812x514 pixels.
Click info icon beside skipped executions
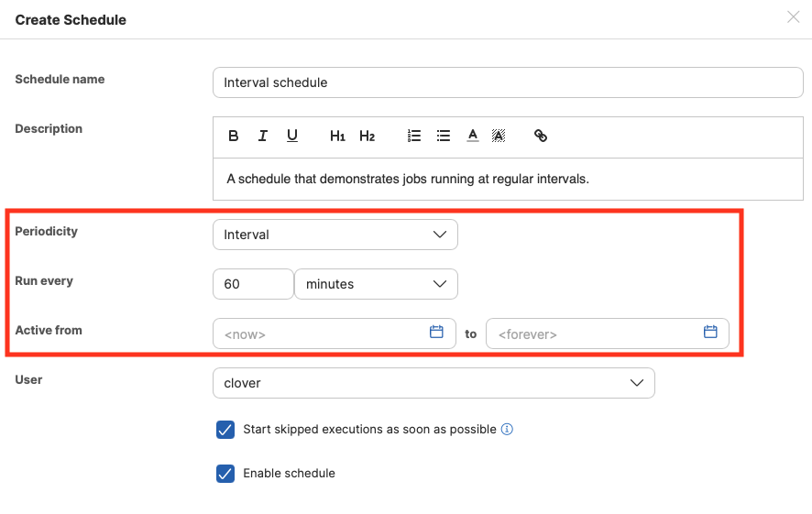coord(507,430)
